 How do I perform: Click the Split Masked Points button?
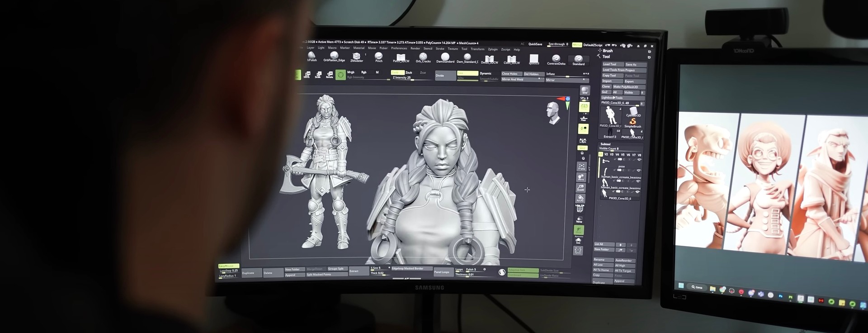pos(327,275)
